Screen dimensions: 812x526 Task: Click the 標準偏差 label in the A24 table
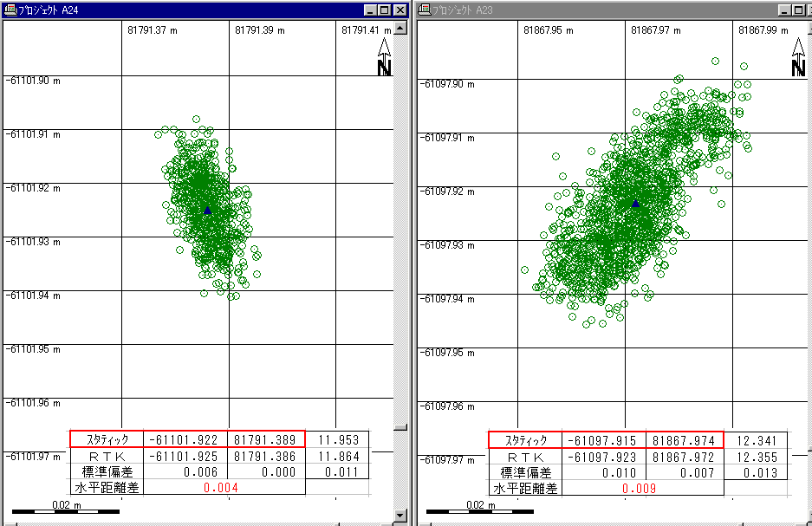[107, 471]
